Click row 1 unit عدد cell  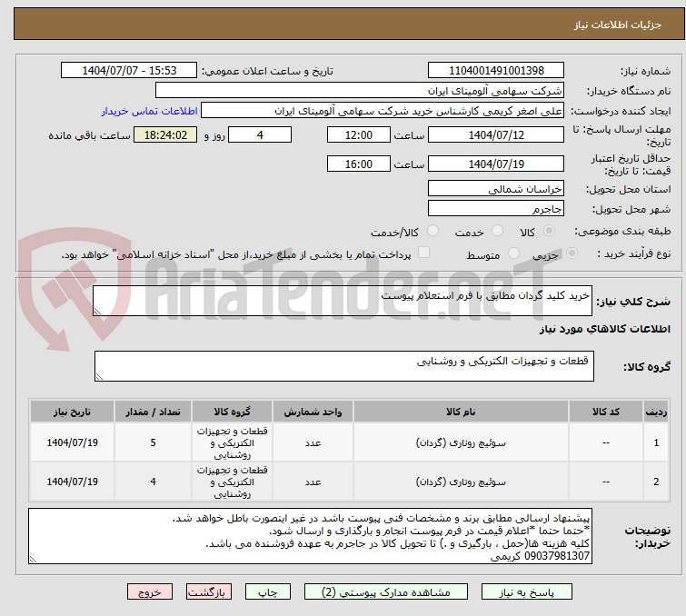(313, 442)
